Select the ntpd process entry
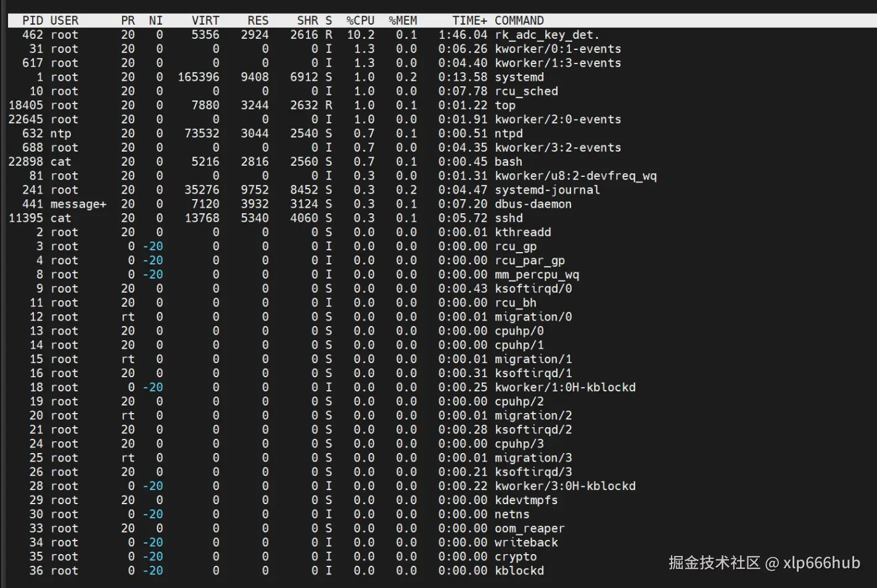Screen dimensions: 877x588 point(509,134)
